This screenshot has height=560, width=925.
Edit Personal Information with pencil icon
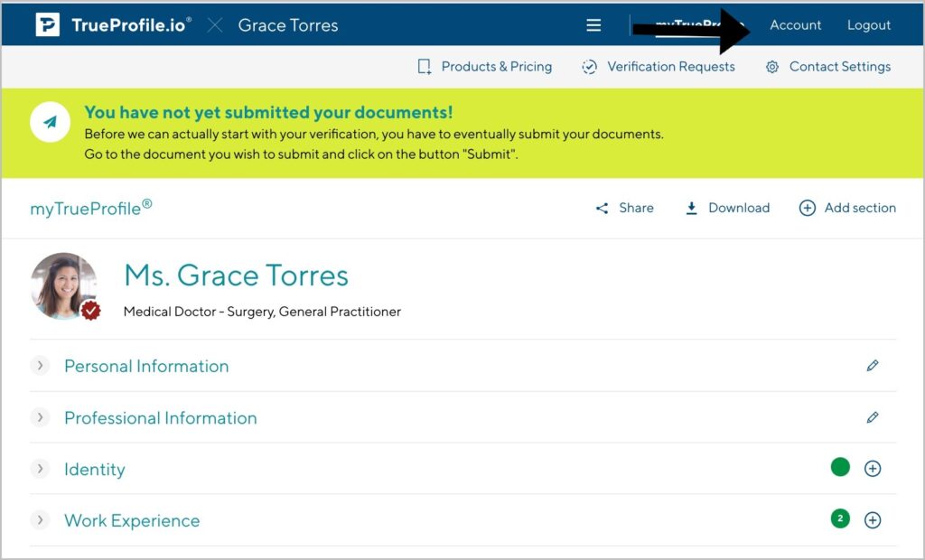tap(873, 366)
